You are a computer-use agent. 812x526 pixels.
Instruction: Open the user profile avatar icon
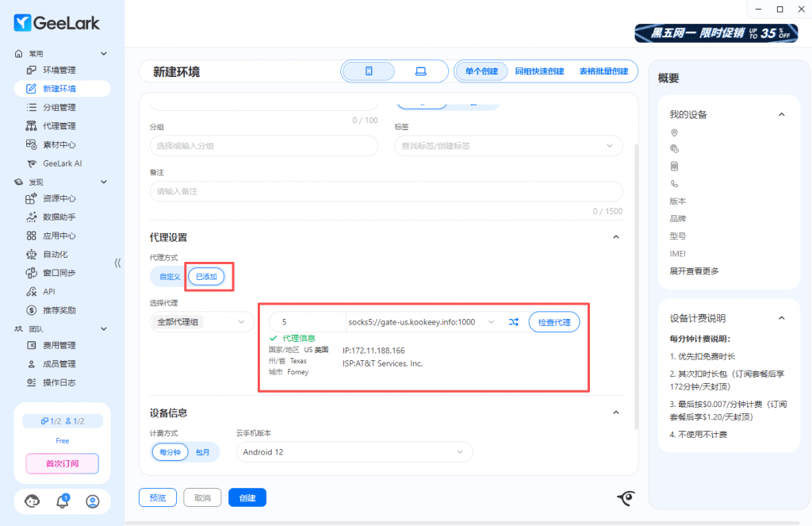click(x=93, y=501)
